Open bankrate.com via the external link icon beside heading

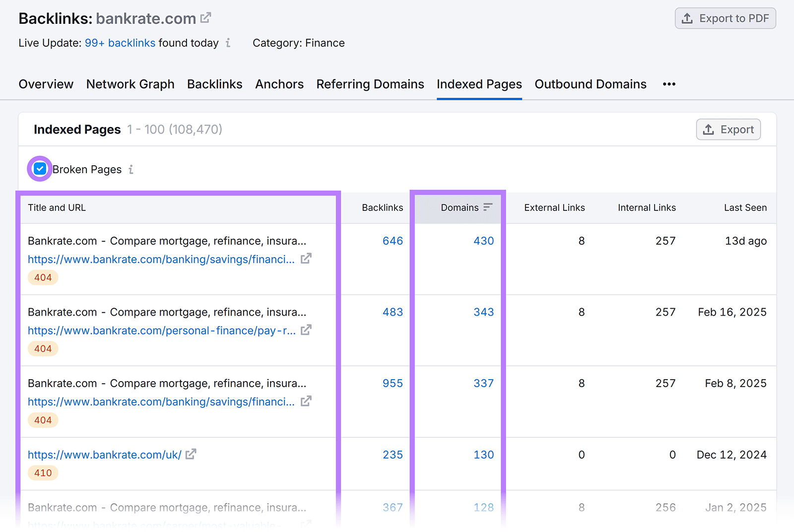point(205,17)
